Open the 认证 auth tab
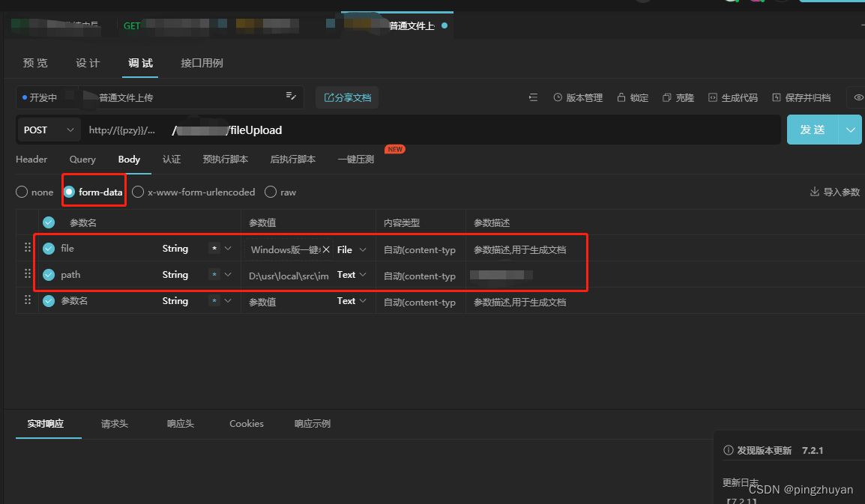865x504 pixels. pos(172,160)
